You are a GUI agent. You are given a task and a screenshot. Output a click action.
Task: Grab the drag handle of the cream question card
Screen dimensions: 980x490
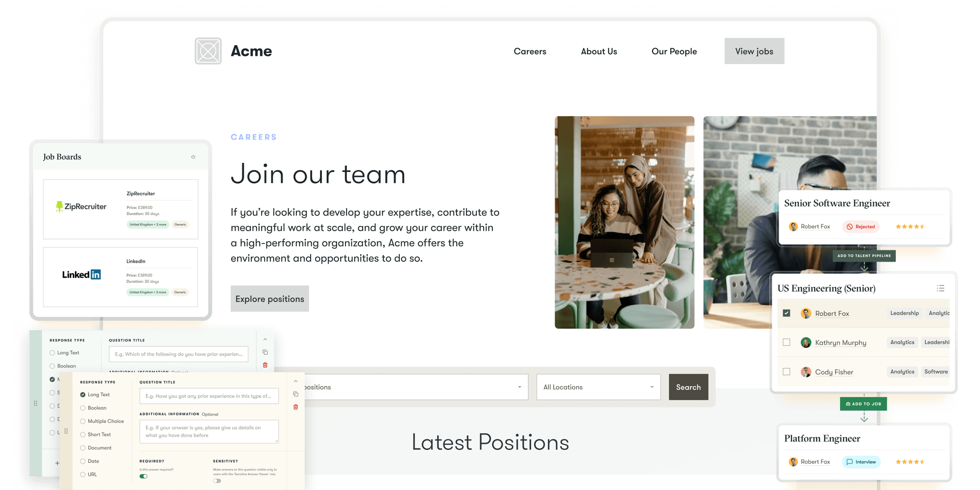tap(66, 431)
